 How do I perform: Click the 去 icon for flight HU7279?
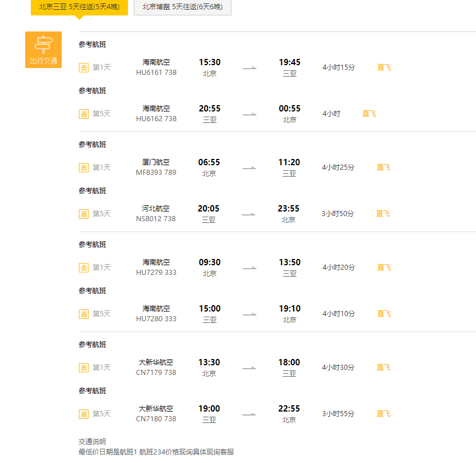(83, 268)
